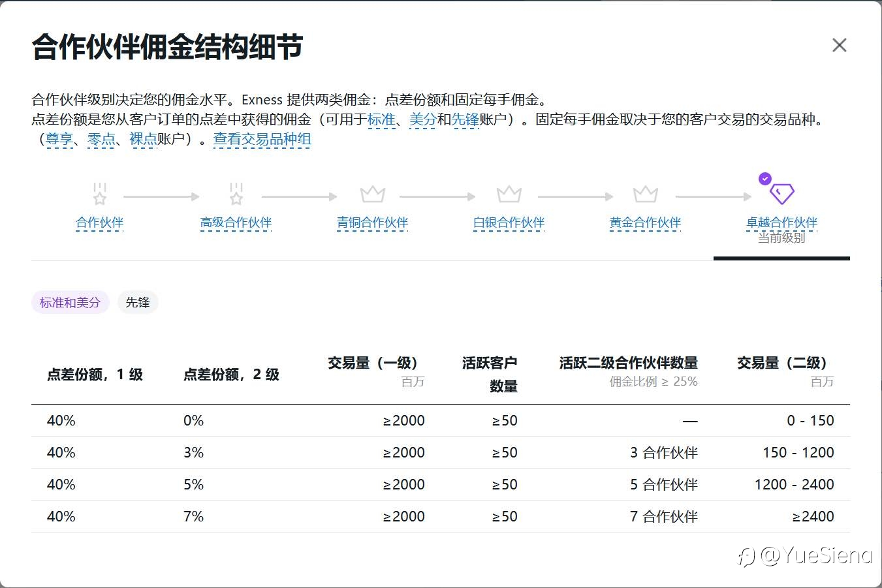Close the 合作伙伴佣金结构细节 dialog
882x588 pixels.
839,45
